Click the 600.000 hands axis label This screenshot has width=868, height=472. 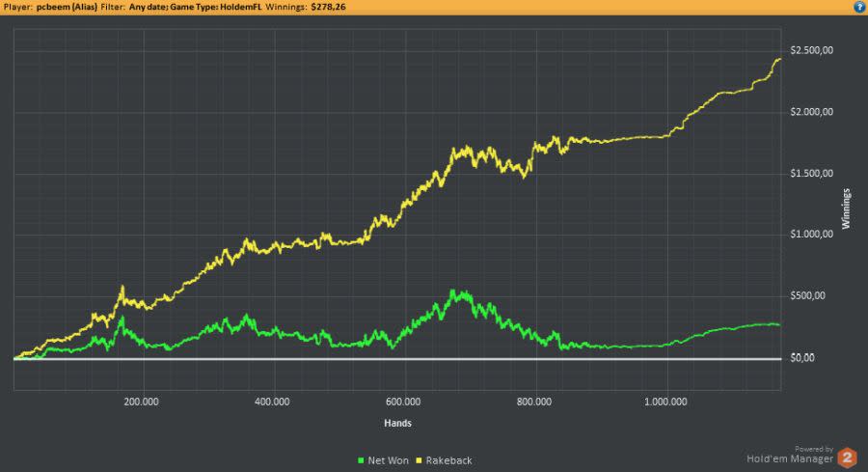click(x=403, y=402)
